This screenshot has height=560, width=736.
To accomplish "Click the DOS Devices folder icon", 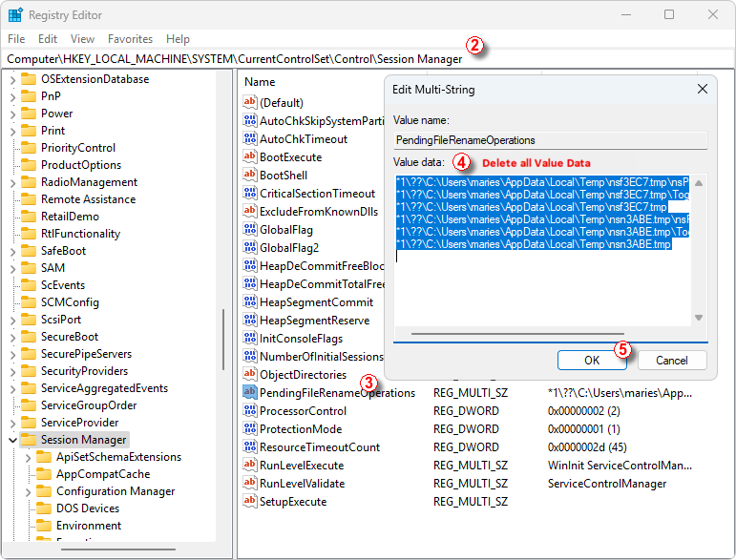I will point(42,508).
